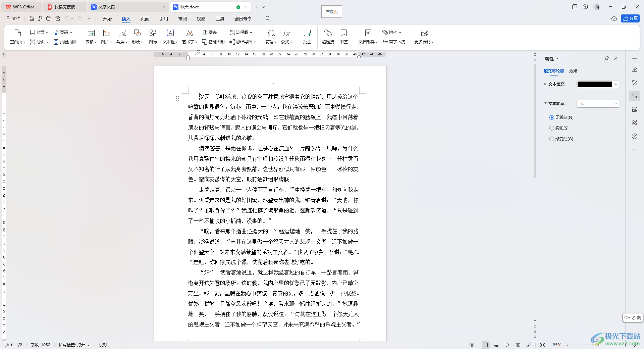This screenshot has width=644, height=349.
Task: Insert a 超链接 hyperlink
Action: pos(328,37)
